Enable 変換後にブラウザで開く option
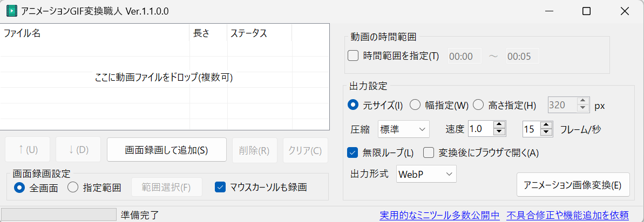The width and height of the screenshot is (644, 222). [x=429, y=152]
